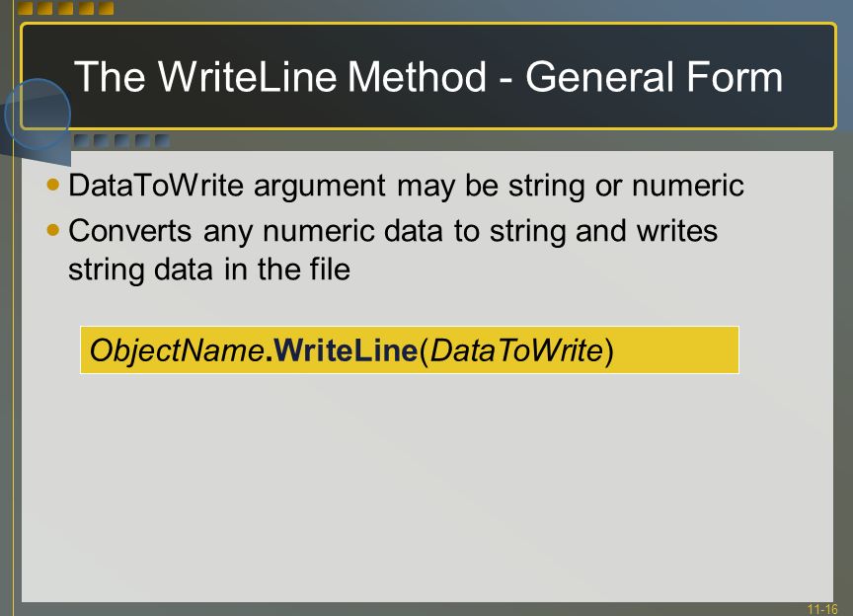Click the slide title 'The WriteLine Method - General Form'
The image size is (853, 616).
click(428, 77)
